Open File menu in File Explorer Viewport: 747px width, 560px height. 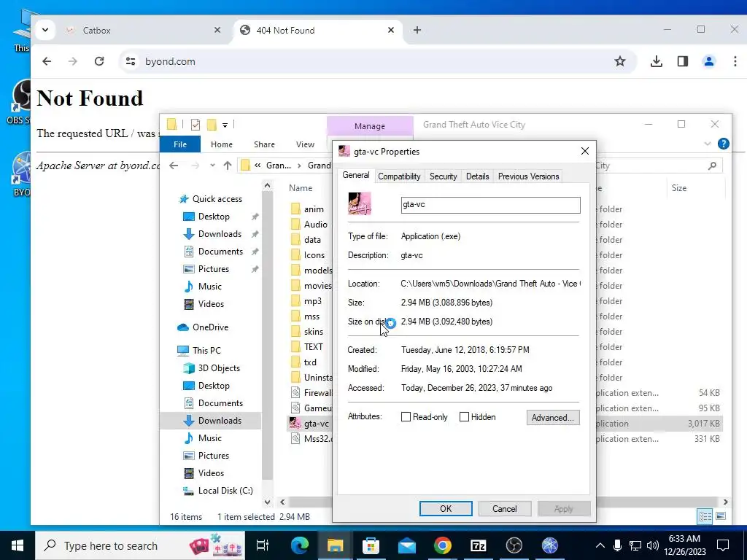[180, 144]
